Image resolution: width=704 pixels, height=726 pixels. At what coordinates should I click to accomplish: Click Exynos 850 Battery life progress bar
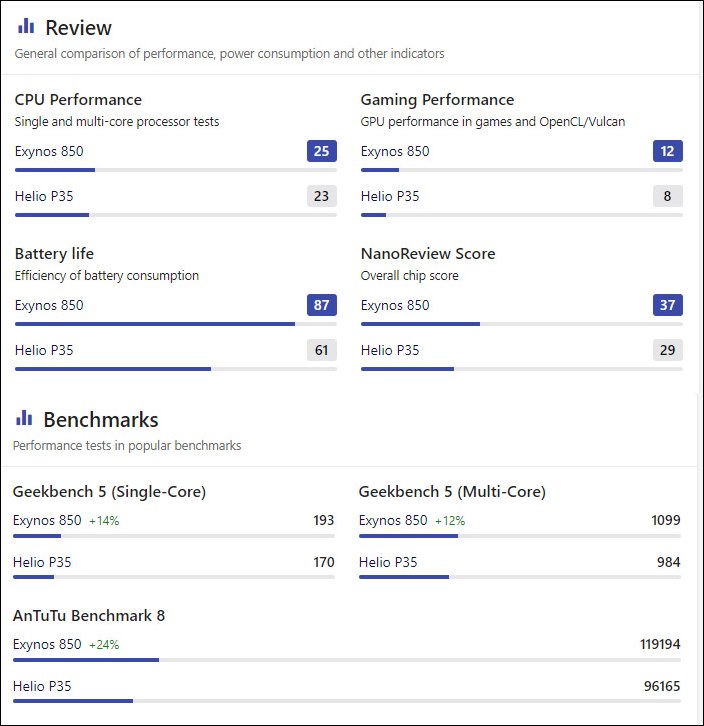tap(176, 324)
